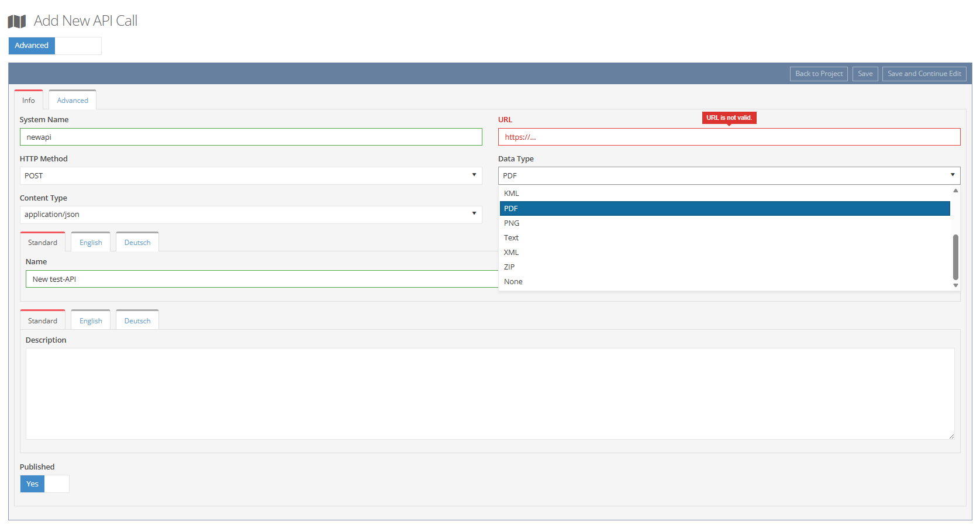This screenshot has width=980, height=528.
Task: Click the map icon beside page title
Action: (x=17, y=22)
